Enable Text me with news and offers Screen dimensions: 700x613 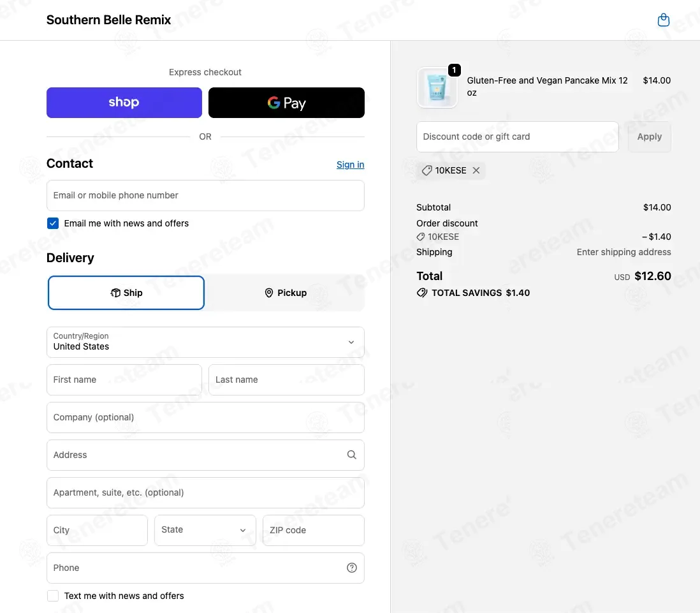53,596
